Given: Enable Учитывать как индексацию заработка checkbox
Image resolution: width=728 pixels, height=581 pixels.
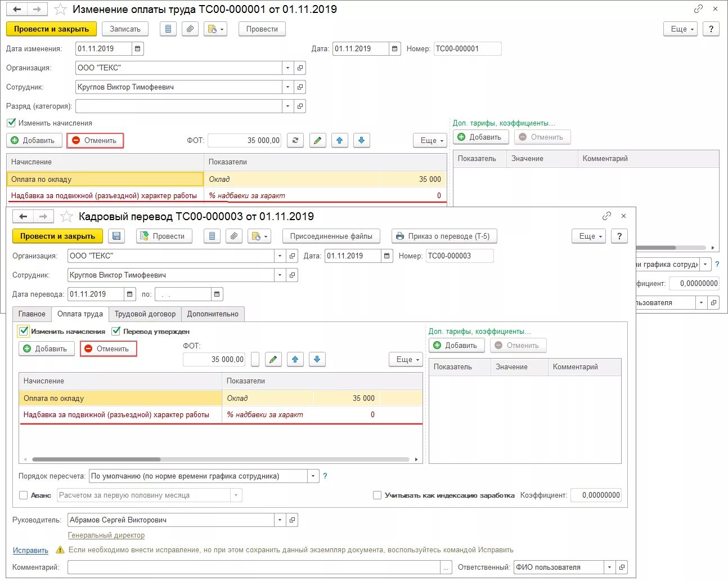Looking at the screenshot, I should (x=377, y=495).
